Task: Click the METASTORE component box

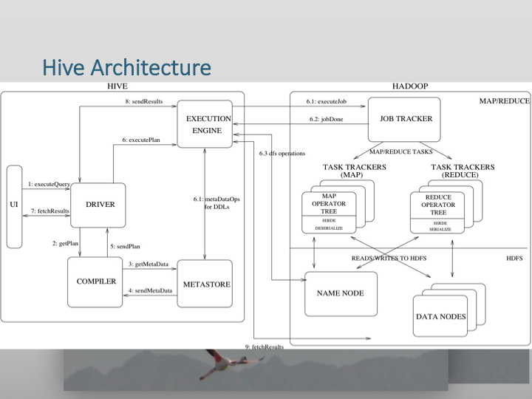Action: (205, 284)
